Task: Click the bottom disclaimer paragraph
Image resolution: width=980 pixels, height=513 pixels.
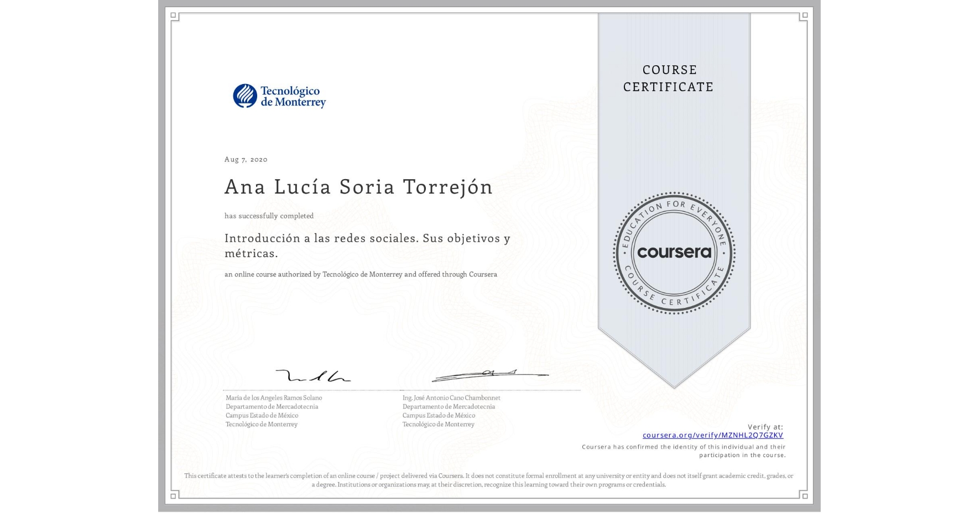Action: click(x=489, y=479)
